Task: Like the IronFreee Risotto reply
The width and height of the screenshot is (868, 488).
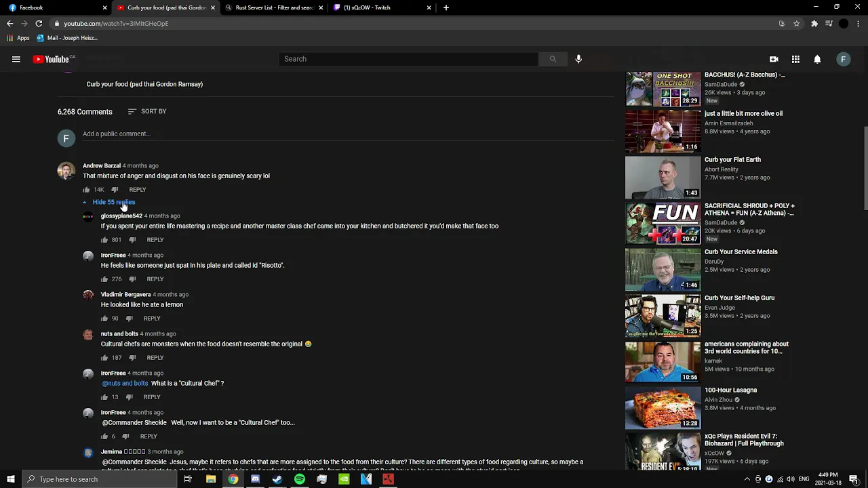Action: click(104, 279)
